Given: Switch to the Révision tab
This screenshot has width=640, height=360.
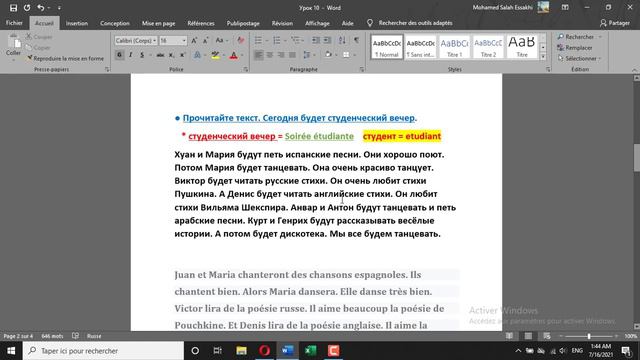Looking at the screenshot, I should 282,23.
